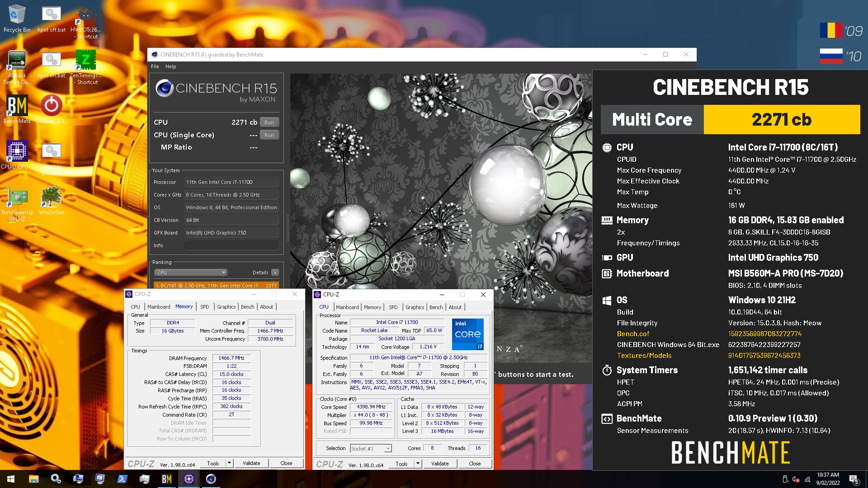Select CPU tab in Memory CPU-Z window
The height and width of the screenshot is (488, 868).
tap(135, 307)
